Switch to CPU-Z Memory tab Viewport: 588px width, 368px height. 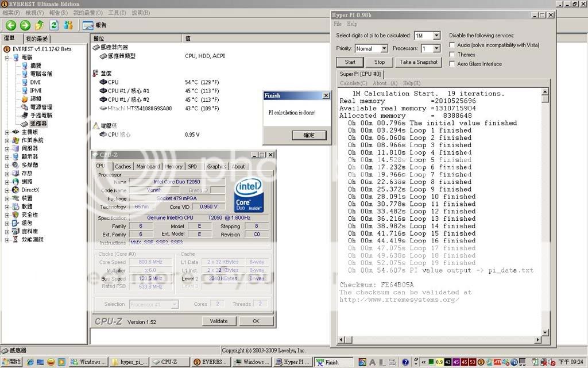[173, 166]
